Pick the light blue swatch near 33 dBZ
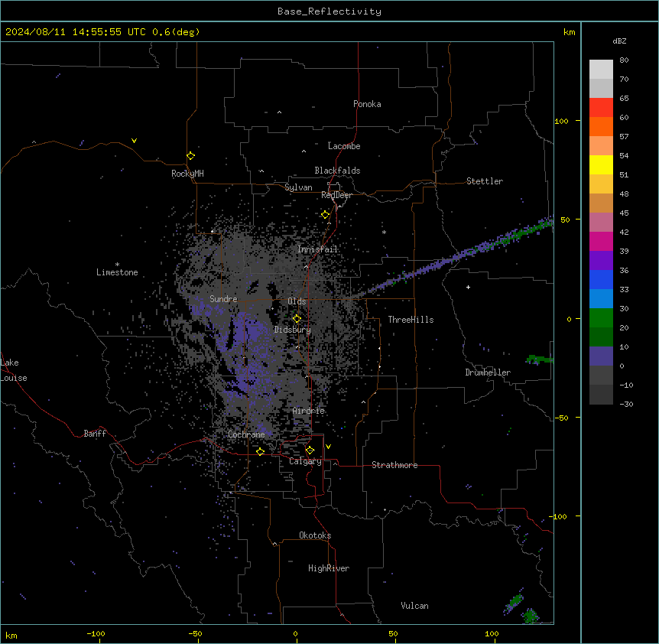Viewport: 659px width, 644px height. 601,298
